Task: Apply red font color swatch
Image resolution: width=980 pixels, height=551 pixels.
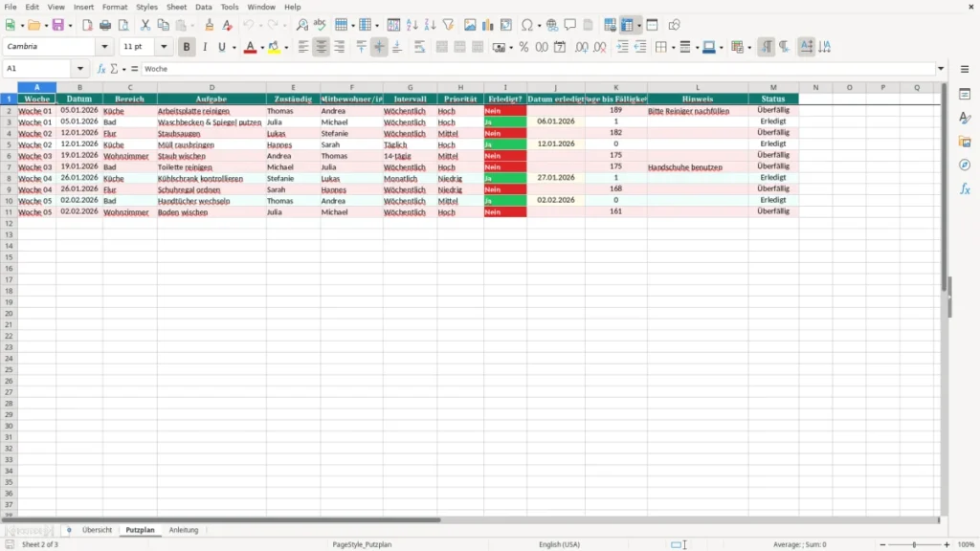Action: (250, 47)
